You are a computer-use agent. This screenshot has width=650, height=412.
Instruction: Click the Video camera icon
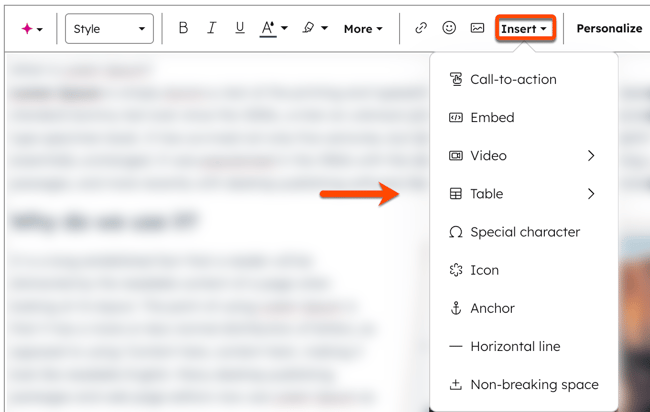pyautogui.click(x=456, y=155)
